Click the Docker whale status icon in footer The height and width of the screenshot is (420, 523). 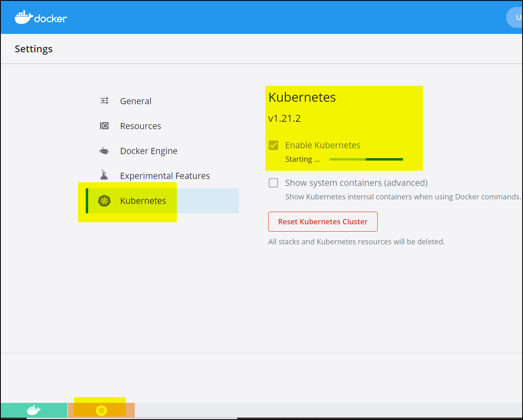34,410
